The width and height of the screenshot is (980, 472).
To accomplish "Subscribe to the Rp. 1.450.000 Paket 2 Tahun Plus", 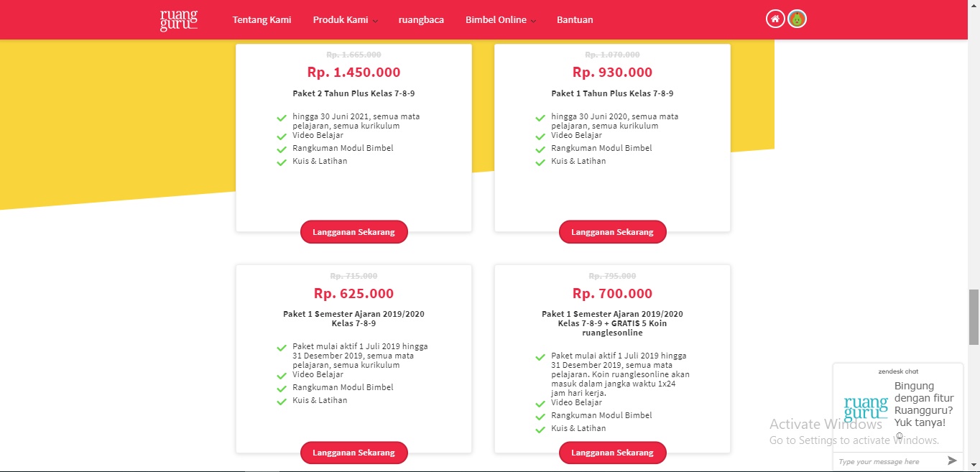I will coord(353,232).
